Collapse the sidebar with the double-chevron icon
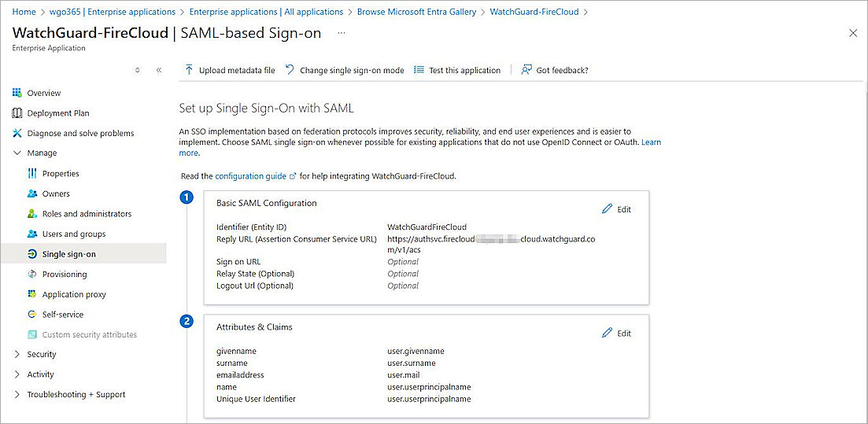Viewport: 868px width, 424px height. [x=159, y=70]
